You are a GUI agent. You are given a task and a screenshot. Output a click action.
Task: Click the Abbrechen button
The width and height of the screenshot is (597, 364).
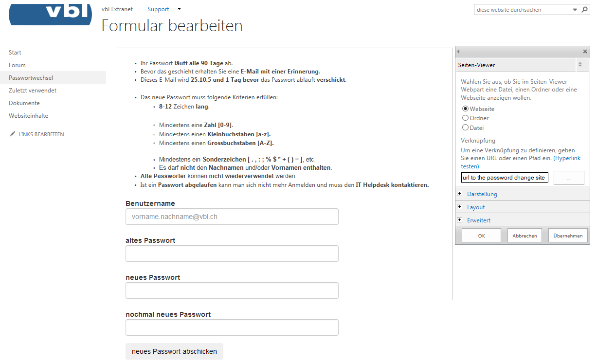525,236
